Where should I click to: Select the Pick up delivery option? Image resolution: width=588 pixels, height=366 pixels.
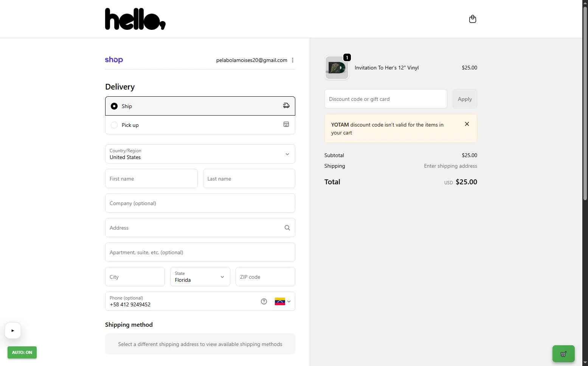point(200,125)
